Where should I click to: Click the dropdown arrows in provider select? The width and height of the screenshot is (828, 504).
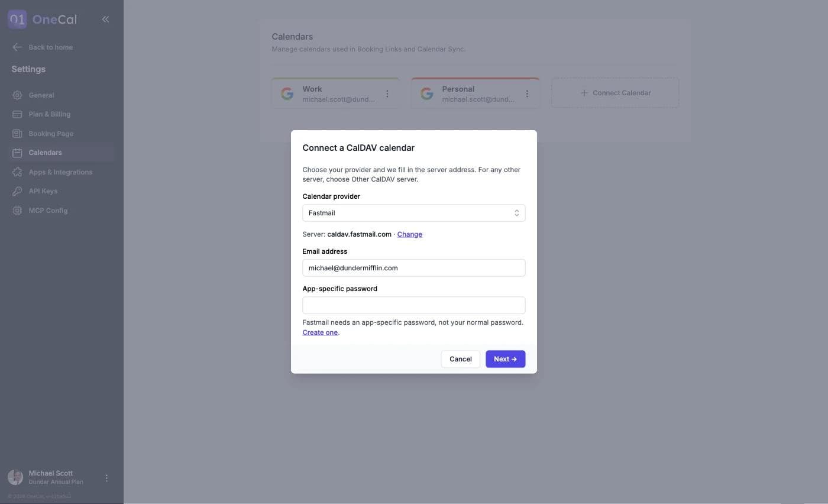pyautogui.click(x=516, y=213)
